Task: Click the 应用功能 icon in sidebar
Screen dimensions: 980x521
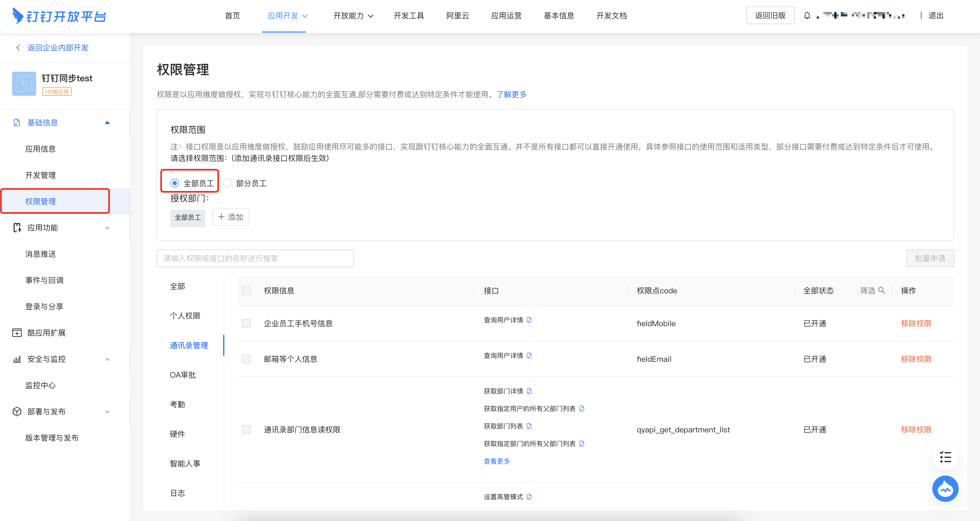Action: click(x=17, y=228)
